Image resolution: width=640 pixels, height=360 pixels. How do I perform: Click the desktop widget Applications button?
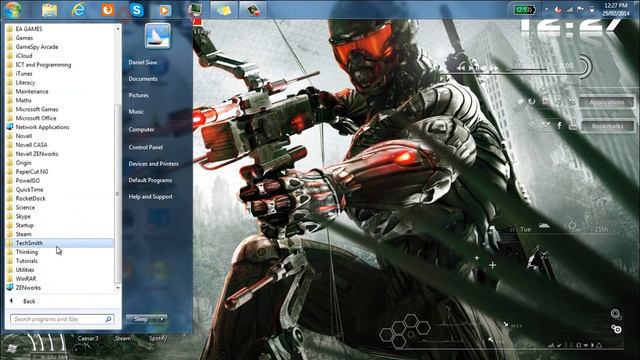point(607,102)
